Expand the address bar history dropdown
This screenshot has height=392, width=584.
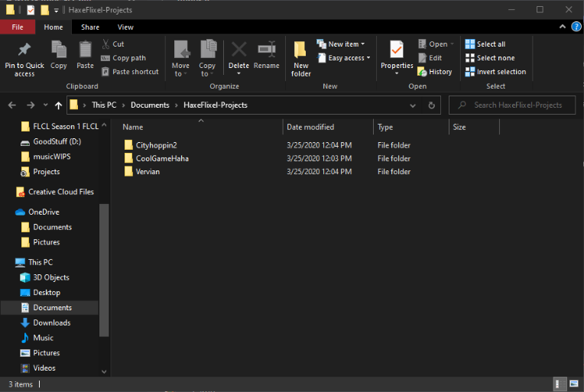(x=413, y=105)
